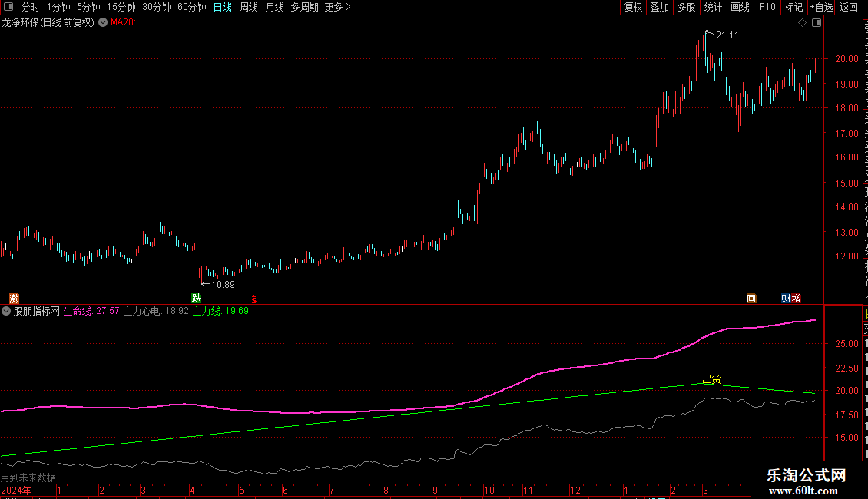Select the 15分钟 period
The image size is (868, 499).
click(x=121, y=7)
